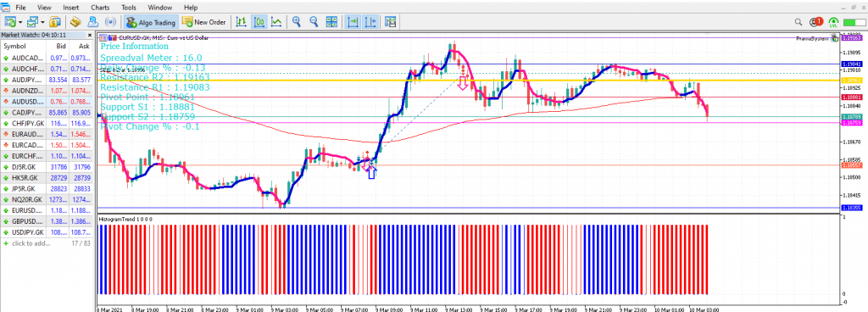
Task: Click the blue up-arrow buy signal on chart
Action: (372, 172)
